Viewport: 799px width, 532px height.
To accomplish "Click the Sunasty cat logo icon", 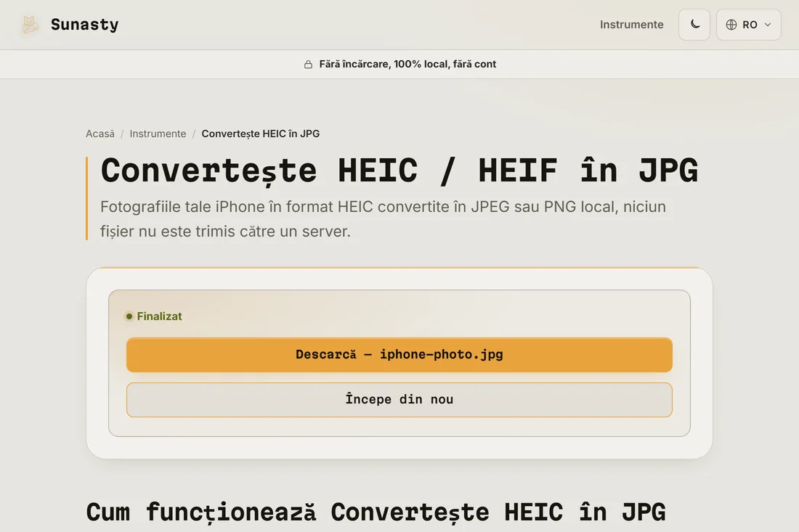I will tap(30, 25).
